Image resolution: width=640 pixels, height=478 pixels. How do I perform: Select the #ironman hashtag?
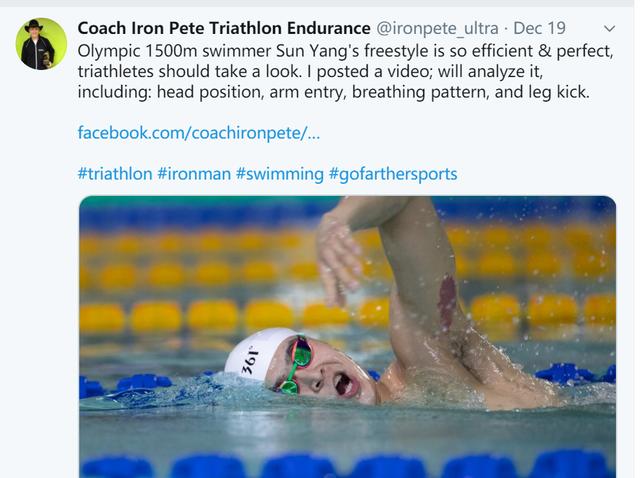point(194,174)
